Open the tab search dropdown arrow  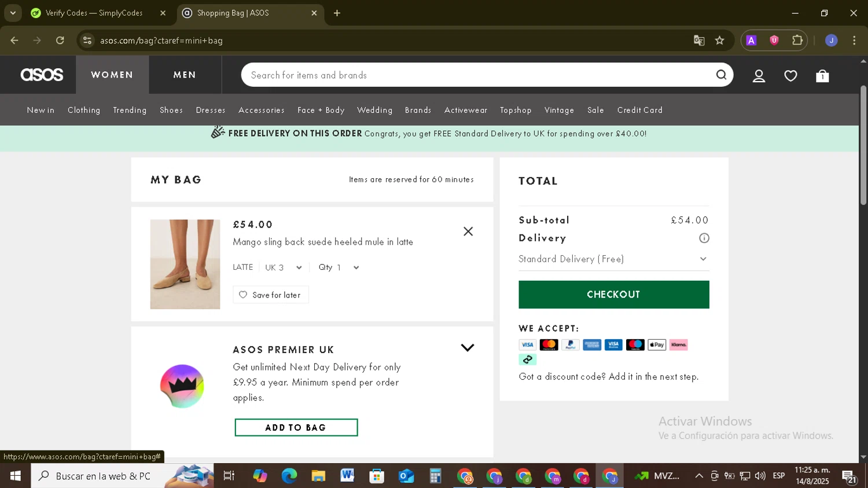(13, 13)
